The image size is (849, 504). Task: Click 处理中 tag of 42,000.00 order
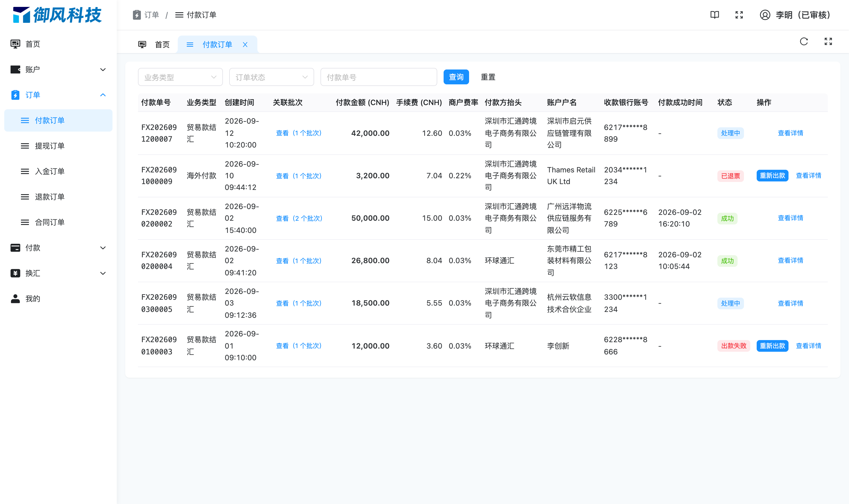point(730,133)
